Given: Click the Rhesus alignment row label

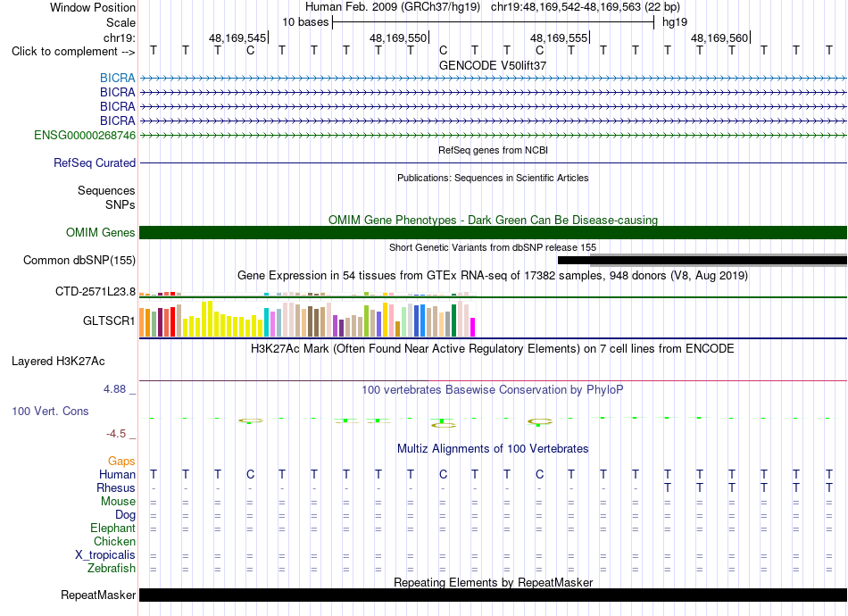Looking at the screenshot, I should tap(116, 487).
